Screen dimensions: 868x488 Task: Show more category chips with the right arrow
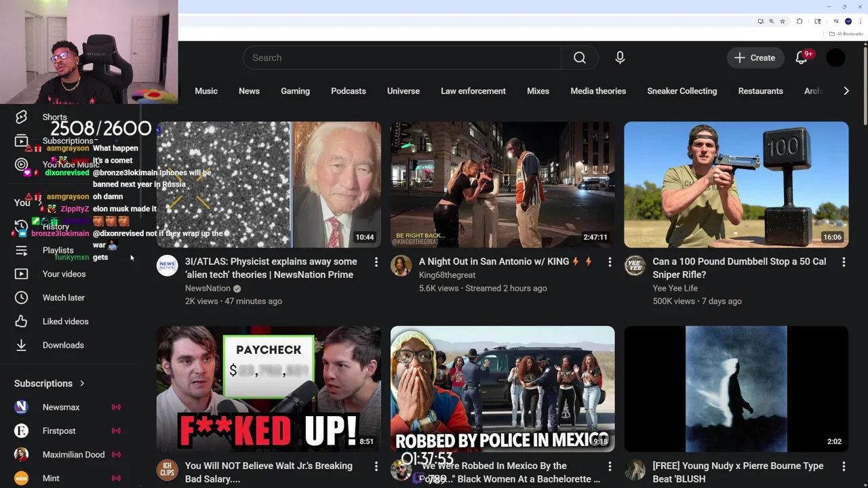846,91
